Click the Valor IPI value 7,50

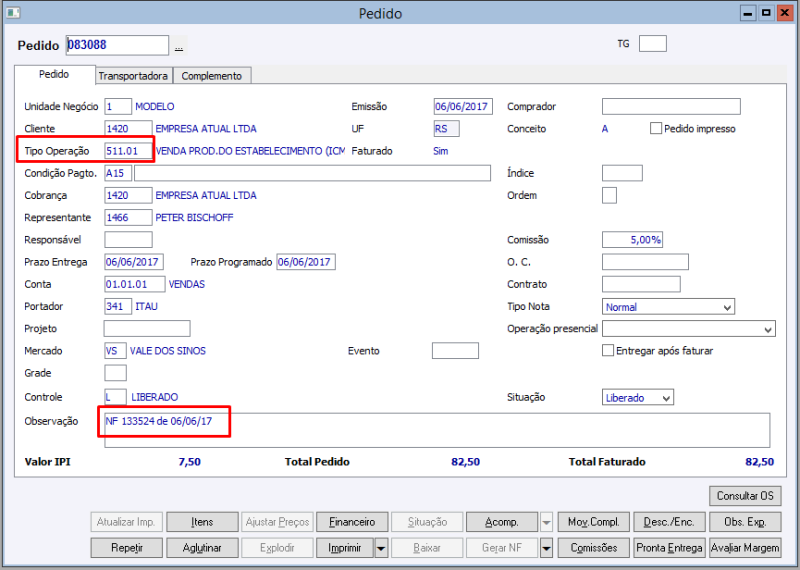(189, 462)
